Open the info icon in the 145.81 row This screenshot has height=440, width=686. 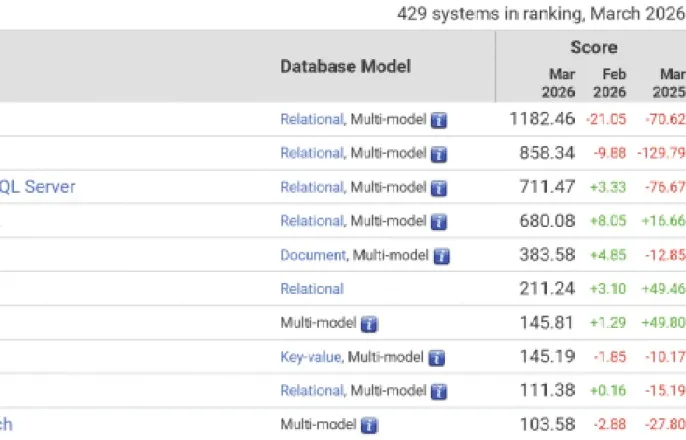[x=369, y=324]
